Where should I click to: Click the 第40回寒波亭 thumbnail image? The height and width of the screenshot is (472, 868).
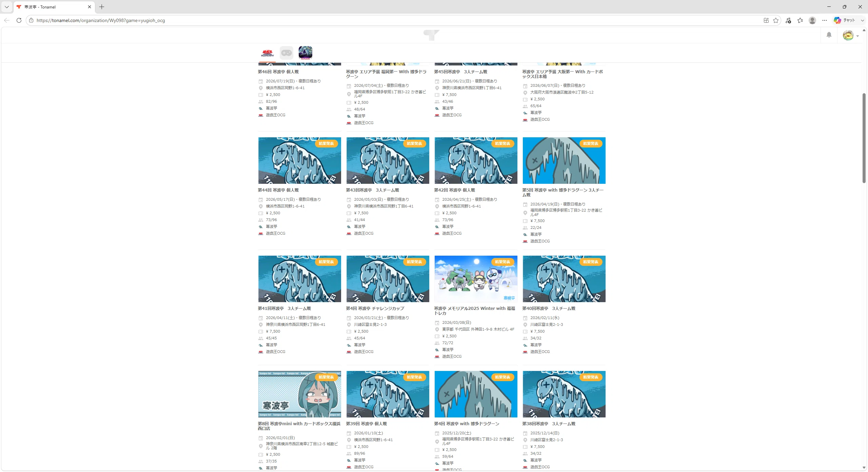click(564, 279)
